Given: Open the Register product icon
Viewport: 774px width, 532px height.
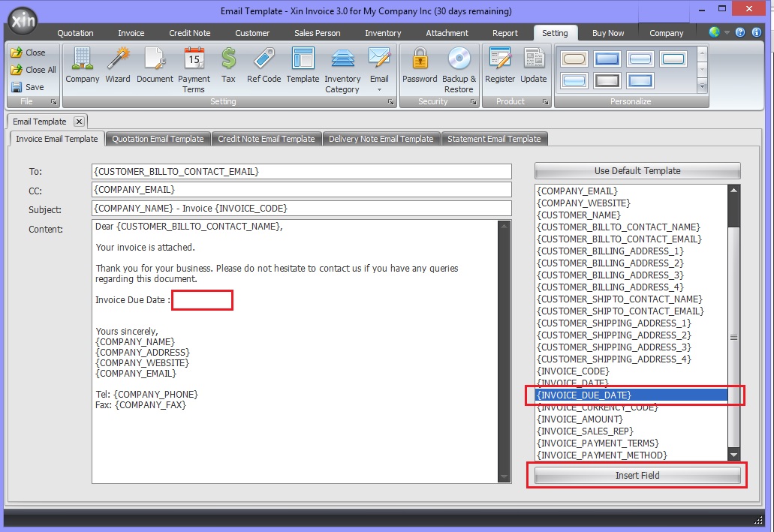Looking at the screenshot, I should pyautogui.click(x=499, y=65).
